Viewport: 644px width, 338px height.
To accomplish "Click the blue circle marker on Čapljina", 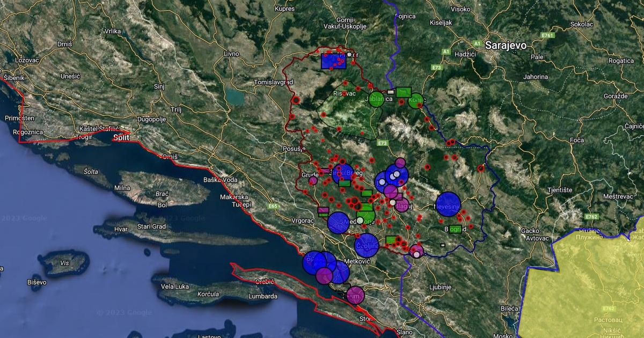I will click(367, 245).
